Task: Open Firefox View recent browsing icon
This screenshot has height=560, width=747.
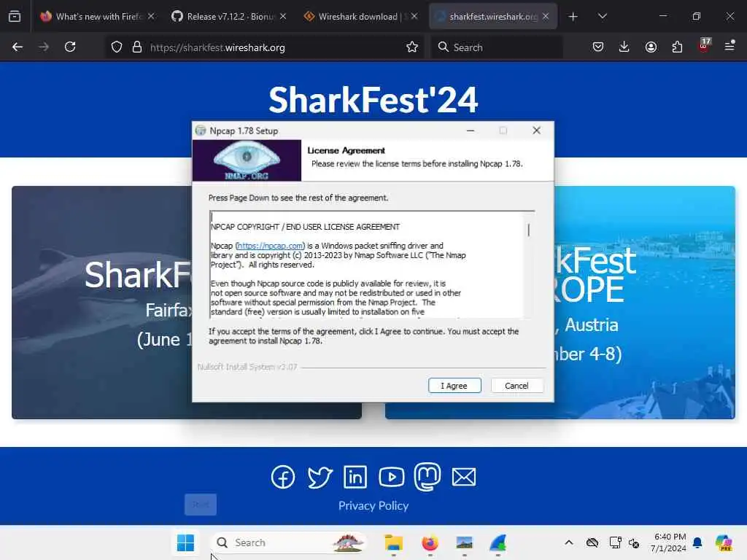Action: (x=15, y=16)
